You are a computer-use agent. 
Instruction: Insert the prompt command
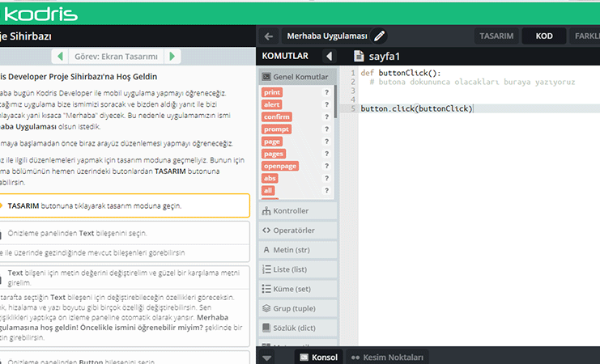pos(276,129)
